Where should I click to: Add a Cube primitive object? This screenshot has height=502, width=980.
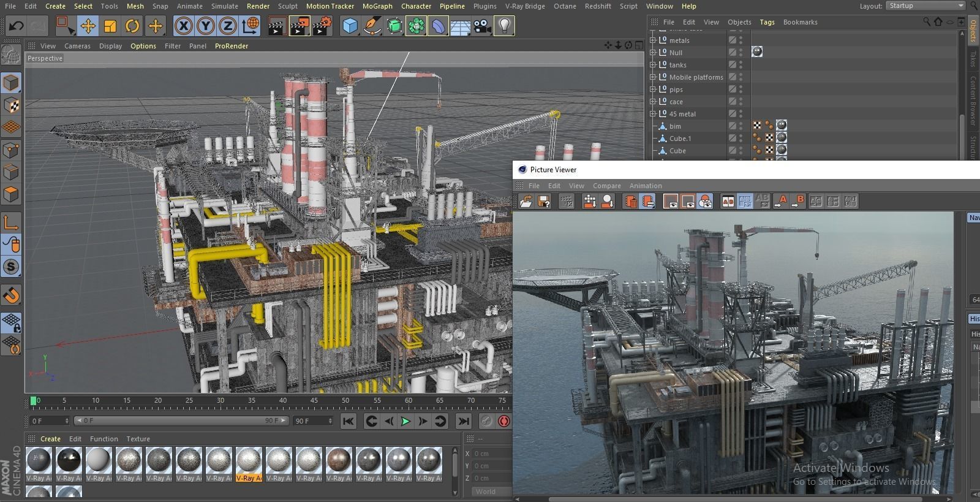coord(350,26)
